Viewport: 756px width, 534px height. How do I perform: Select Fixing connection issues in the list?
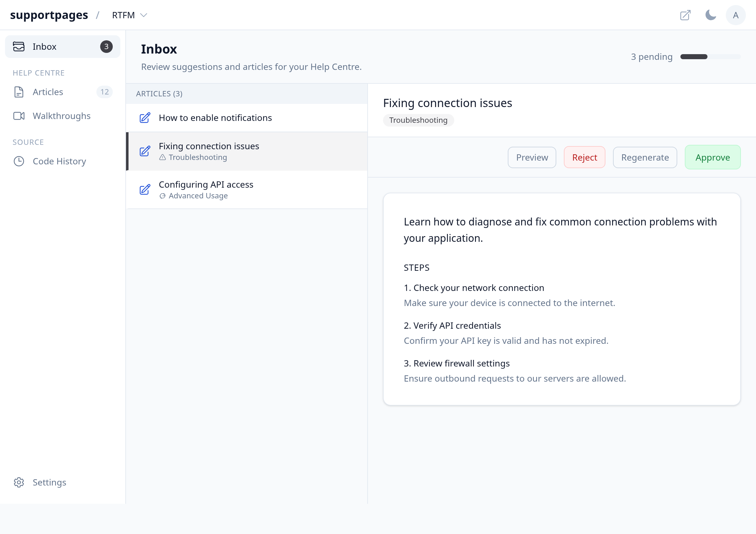247,151
